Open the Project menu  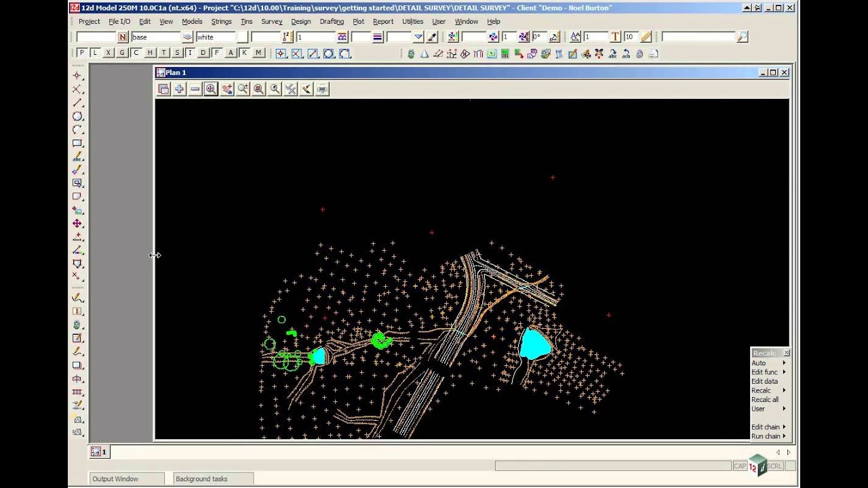point(89,22)
